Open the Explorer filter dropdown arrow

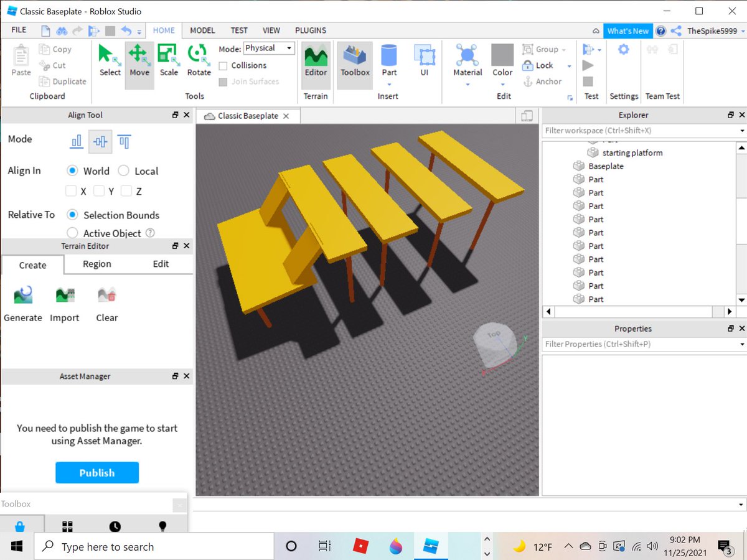[741, 131]
